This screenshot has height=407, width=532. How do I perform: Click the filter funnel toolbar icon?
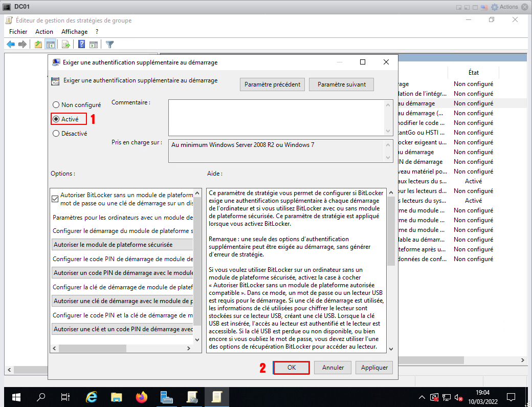(109, 45)
